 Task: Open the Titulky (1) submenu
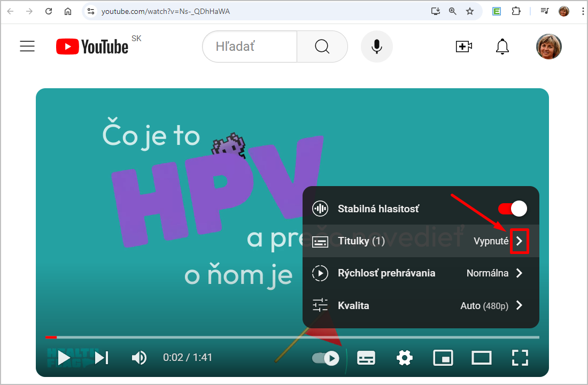[421, 241]
